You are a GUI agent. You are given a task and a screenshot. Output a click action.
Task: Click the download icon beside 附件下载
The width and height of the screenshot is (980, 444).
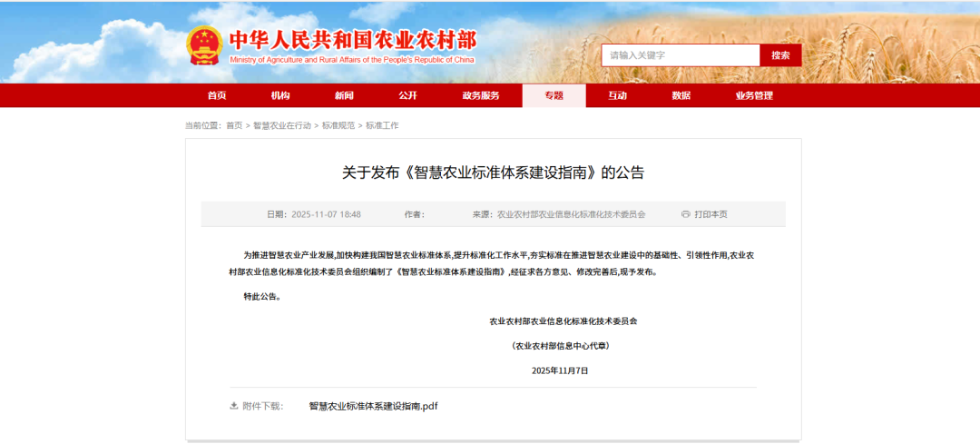pos(234,406)
